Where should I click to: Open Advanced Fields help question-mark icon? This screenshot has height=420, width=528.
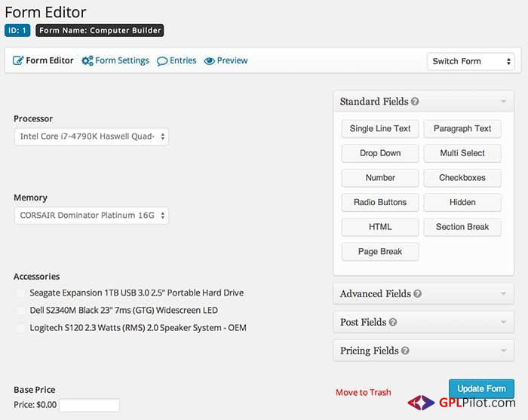coord(418,293)
